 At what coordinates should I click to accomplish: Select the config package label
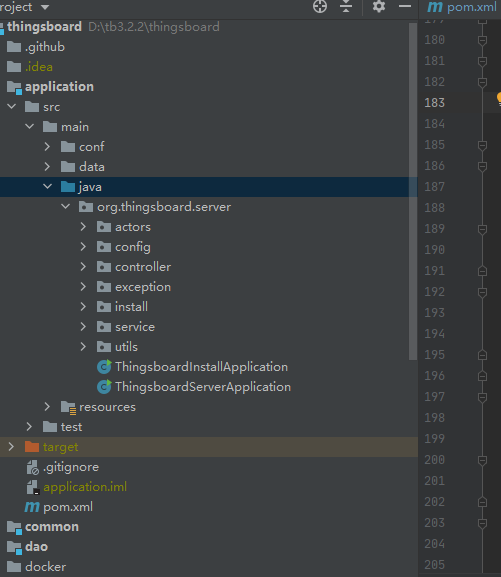tap(133, 247)
